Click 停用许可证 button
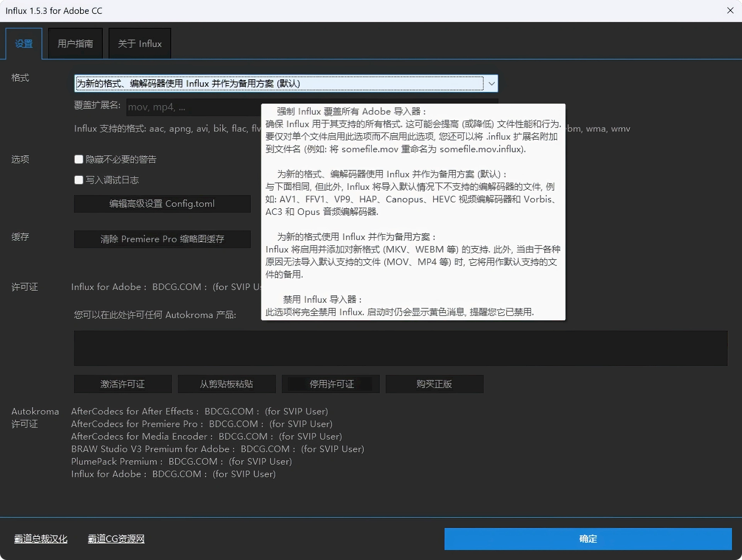The height and width of the screenshot is (560, 742). 331,384
